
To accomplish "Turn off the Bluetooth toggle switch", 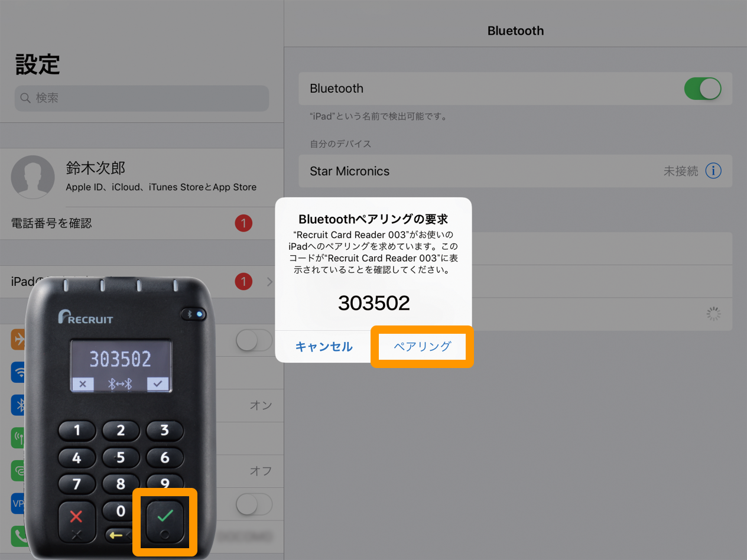I will coord(703,89).
